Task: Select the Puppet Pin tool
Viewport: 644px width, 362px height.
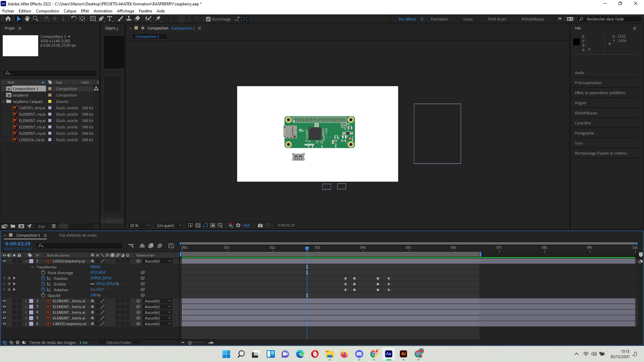Action: click(158, 19)
